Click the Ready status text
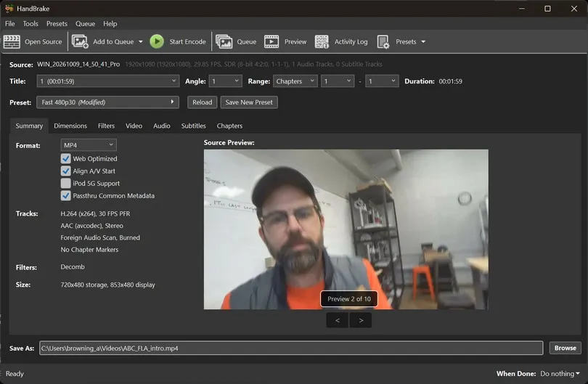 point(15,374)
